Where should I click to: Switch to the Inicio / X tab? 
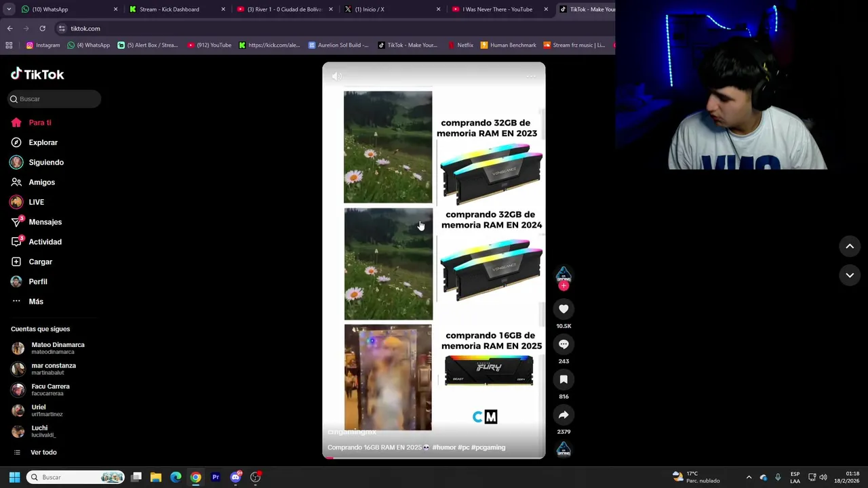(391, 9)
